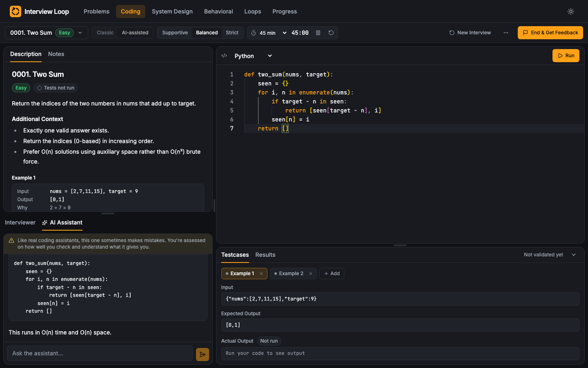The width and height of the screenshot is (588, 368).
Task: Click the stopwatch icon beside 45 min
Action: click(x=254, y=33)
